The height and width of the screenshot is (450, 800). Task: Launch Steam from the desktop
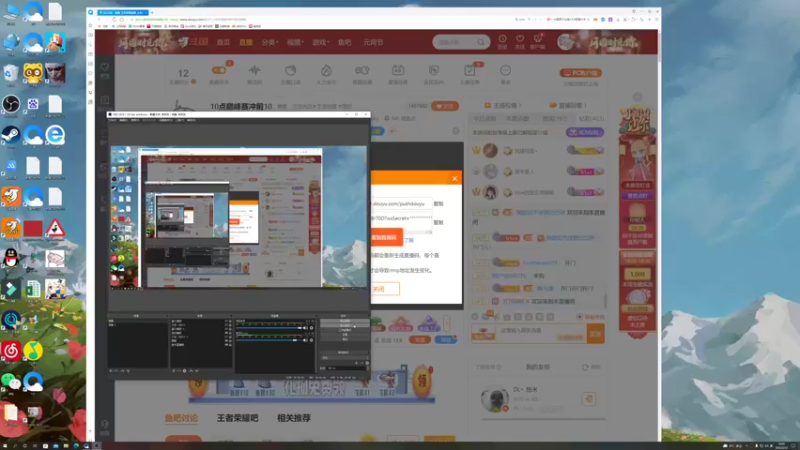tap(11, 135)
